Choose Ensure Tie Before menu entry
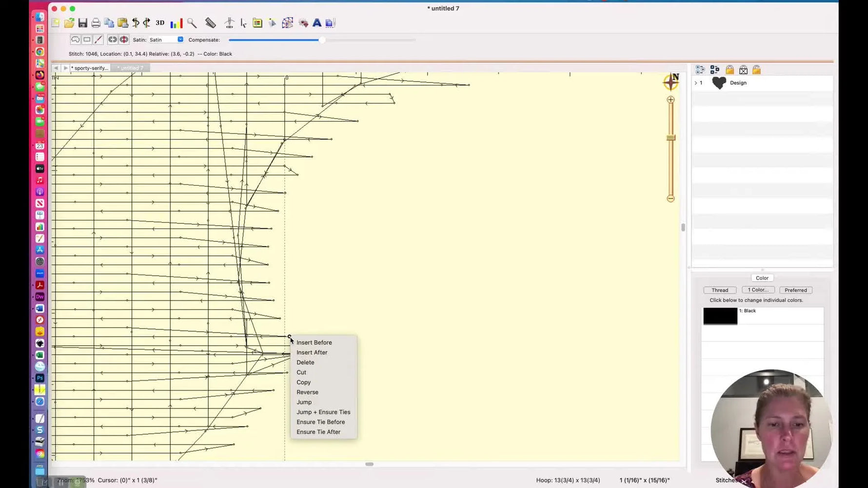The image size is (868, 488). (x=320, y=422)
